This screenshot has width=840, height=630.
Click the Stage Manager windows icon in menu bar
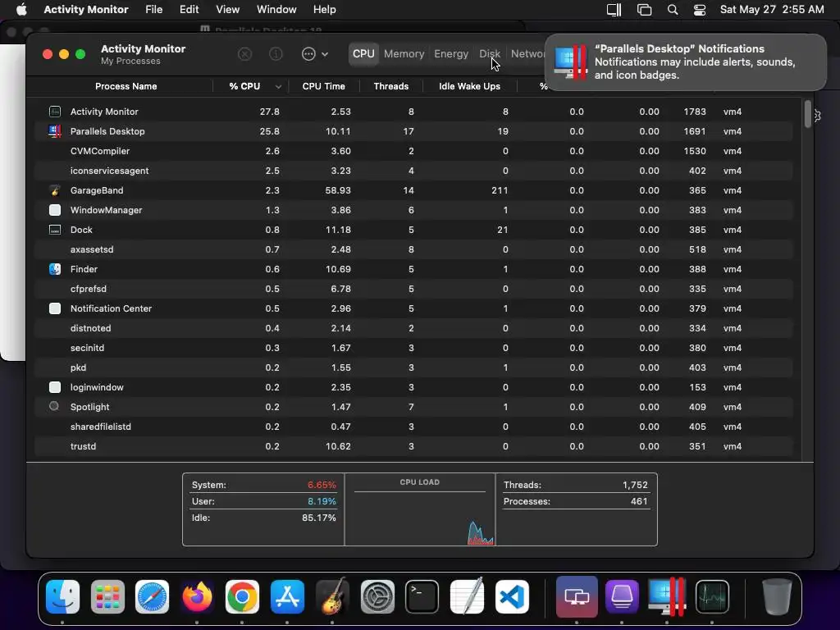[644, 9]
